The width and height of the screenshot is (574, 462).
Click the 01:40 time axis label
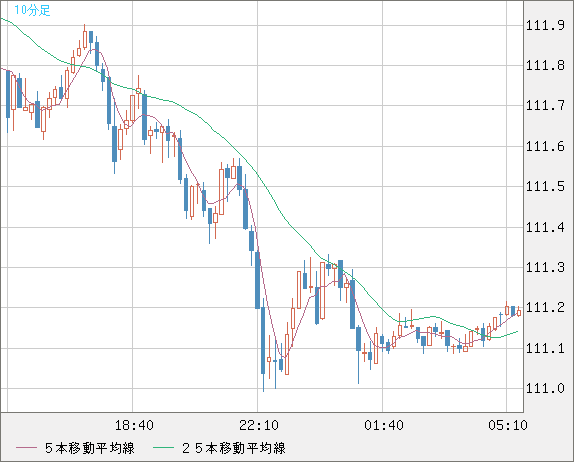[x=384, y=425]
